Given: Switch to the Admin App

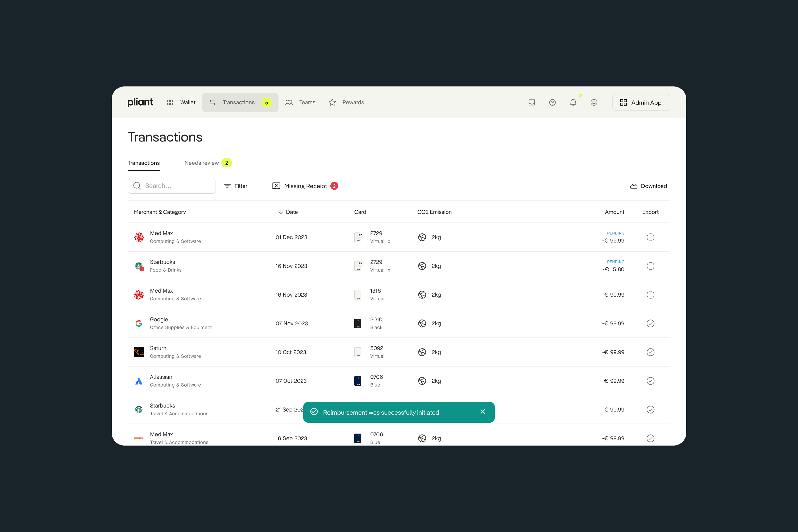Looking at the screenshot, I should tap(641, 102).
